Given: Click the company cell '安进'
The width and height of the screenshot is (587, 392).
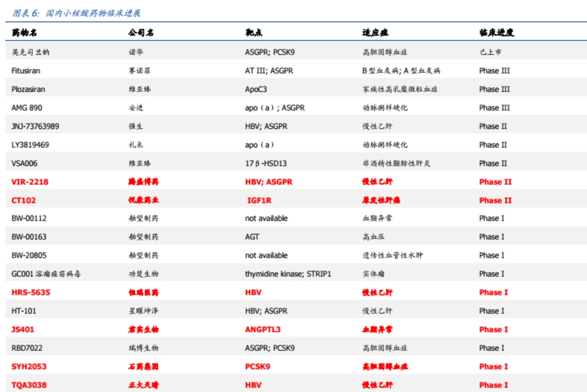Looking at the screenshot, I should coord(136,108).
